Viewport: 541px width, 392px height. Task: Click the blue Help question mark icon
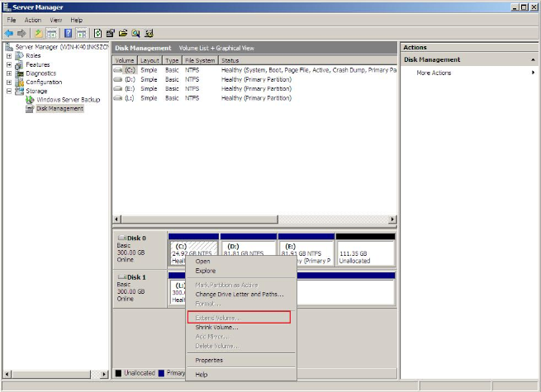point(69,33)
